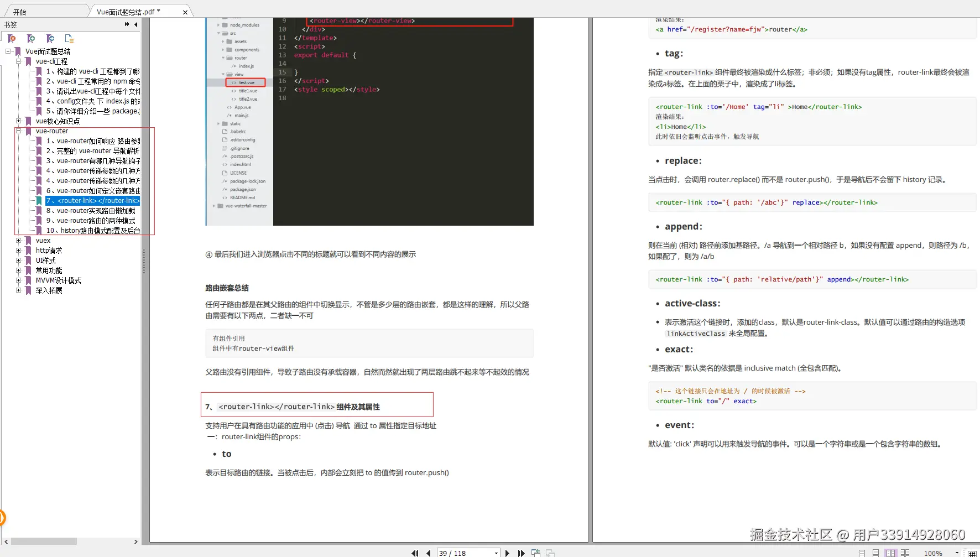Switch to single page view

pyautogui.click(x=862, y=553)
